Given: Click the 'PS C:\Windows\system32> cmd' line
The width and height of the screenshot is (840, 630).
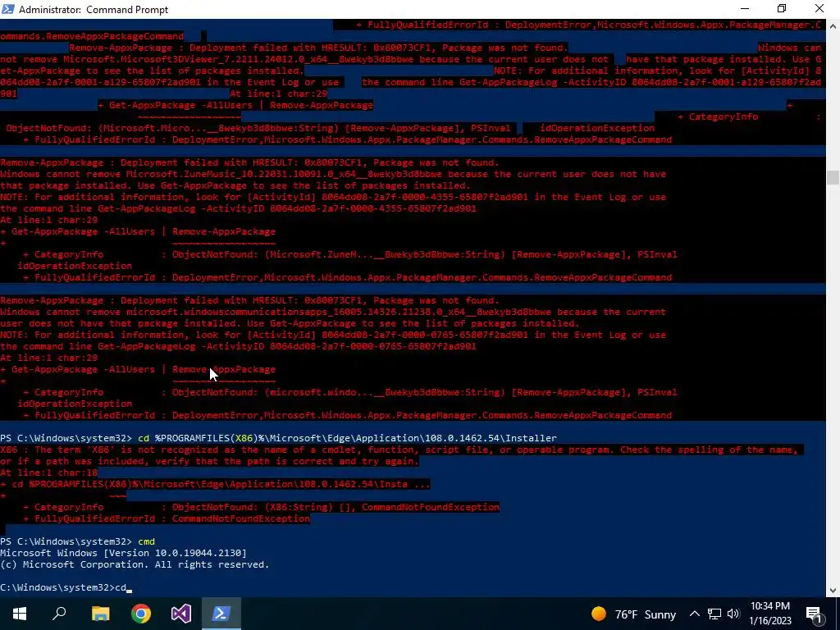Looking at the screenshot, I should click(78, 541).
